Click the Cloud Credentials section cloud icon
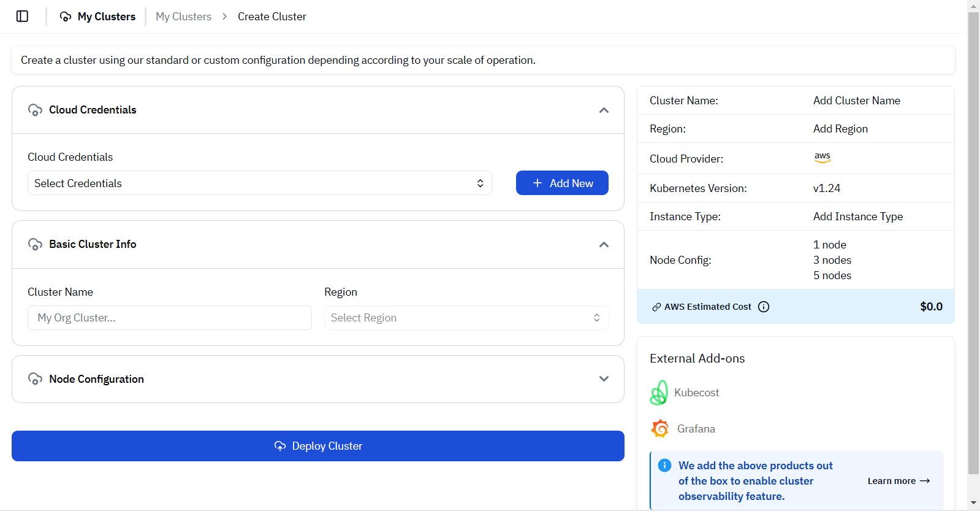980x511 pixels. click(35, 110)
